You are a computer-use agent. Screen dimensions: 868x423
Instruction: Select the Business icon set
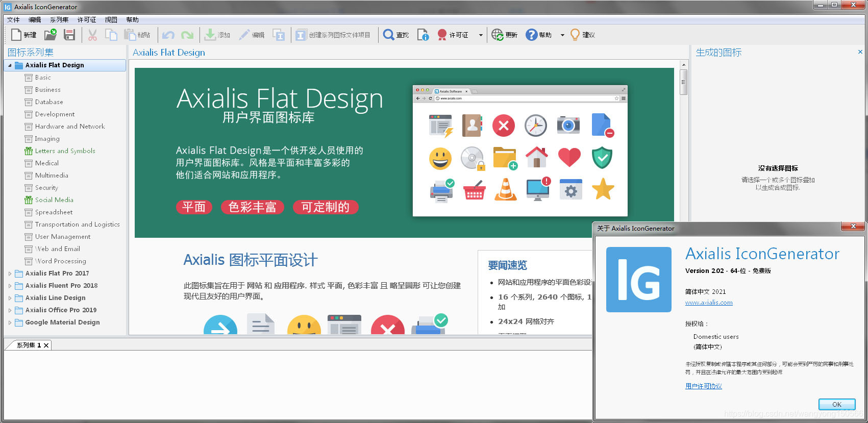[x=48, y=90]
